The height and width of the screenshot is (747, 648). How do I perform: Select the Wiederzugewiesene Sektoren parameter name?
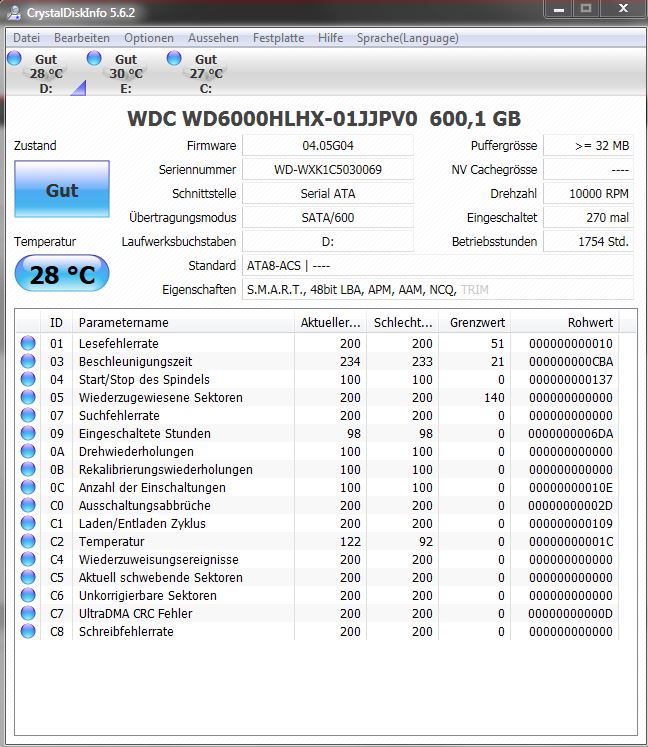[x=161, y=397]
